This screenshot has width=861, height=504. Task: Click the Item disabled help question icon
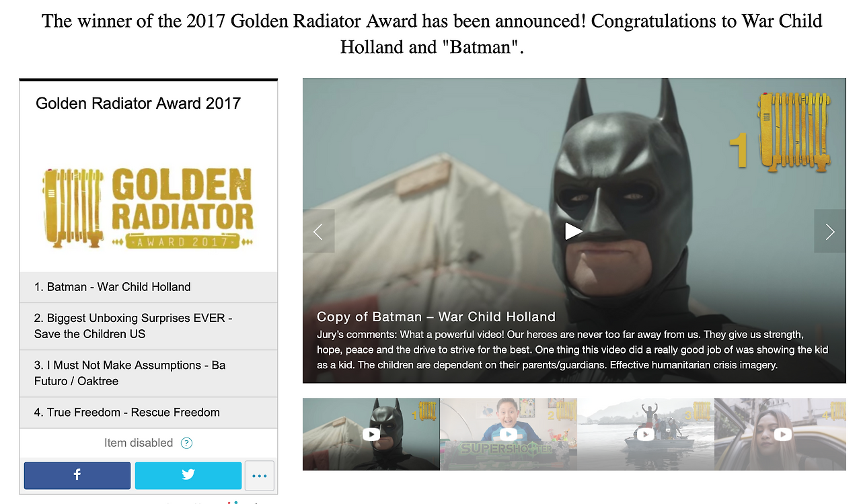[x=187, y=443]
